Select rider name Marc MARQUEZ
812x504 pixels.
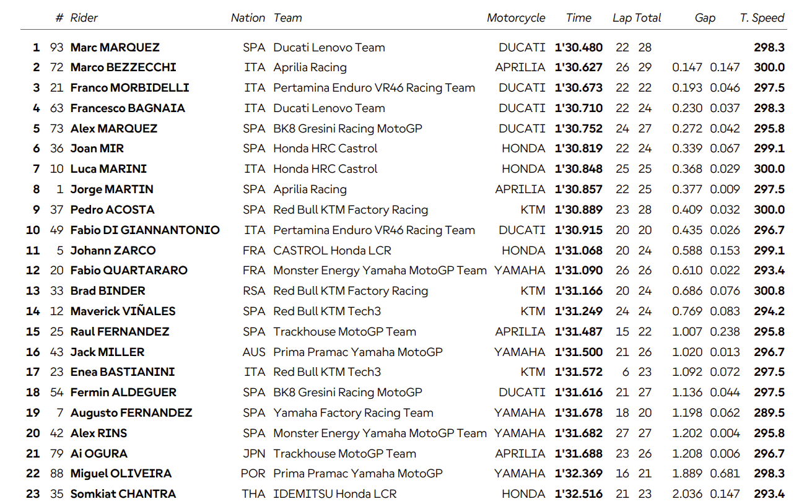[115, 48]
